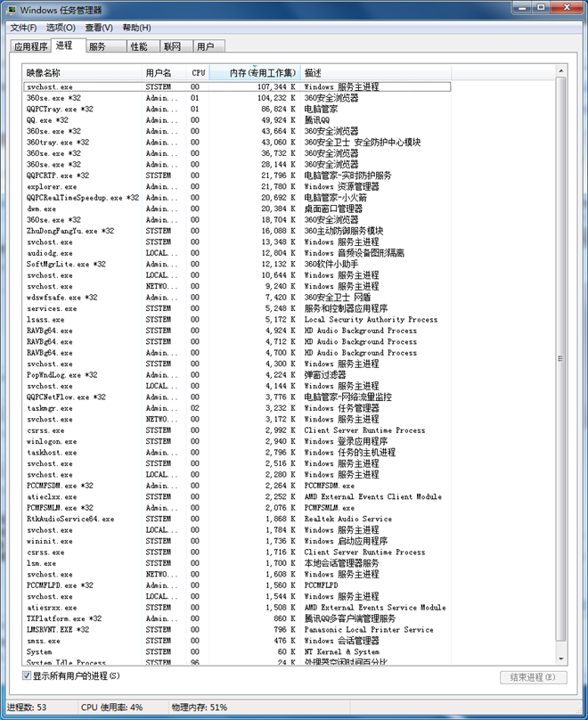The image size is (588, 720).
Task: Select the services.exe process
Action: [237, 308]
